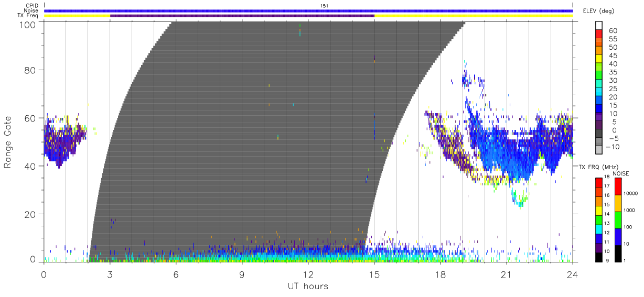The image size is (644, 297).
Task: Click '10000' label on NOISE colorbar
Action: pyautogui.click(x=630, y=193)
